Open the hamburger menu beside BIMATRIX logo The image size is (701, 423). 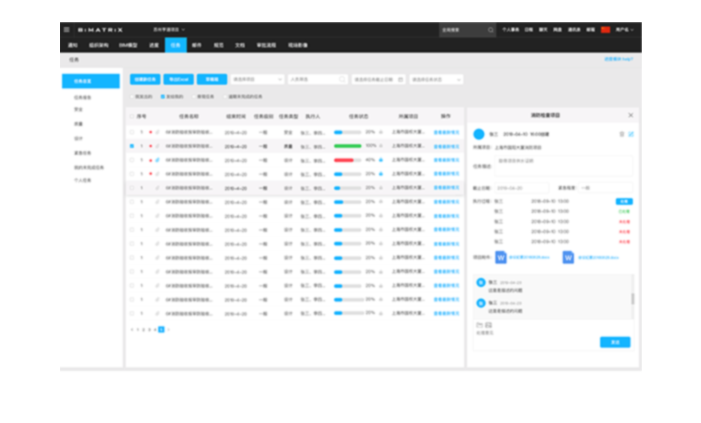tap(67, 30)
